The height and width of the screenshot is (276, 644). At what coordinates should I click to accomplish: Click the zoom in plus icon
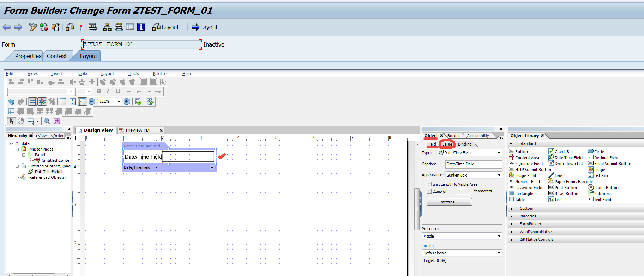point(127,102)
